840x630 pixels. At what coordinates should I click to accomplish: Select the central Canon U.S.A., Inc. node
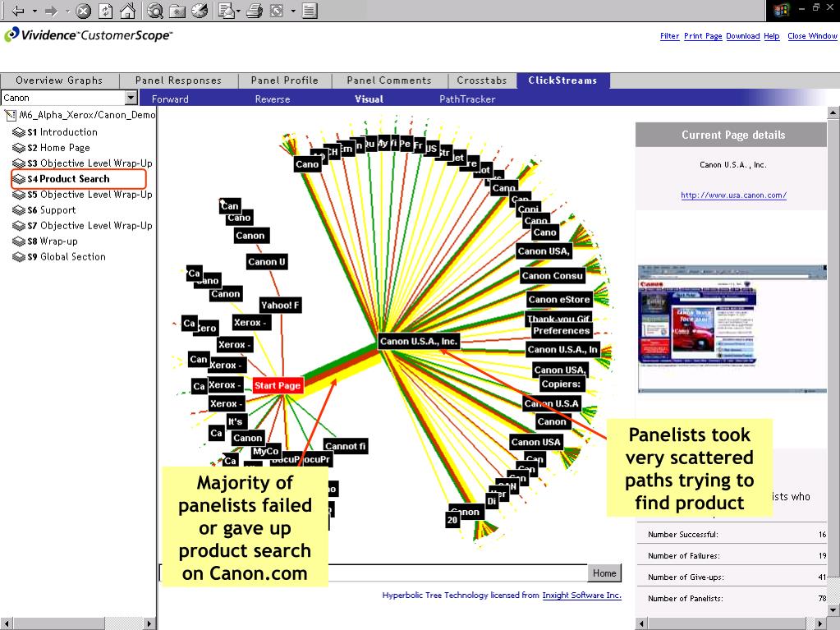[419, 341]
